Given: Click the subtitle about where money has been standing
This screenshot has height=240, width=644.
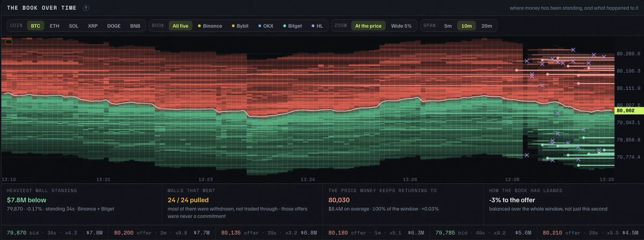Looking at the screenshot, I should click(575, 8).
